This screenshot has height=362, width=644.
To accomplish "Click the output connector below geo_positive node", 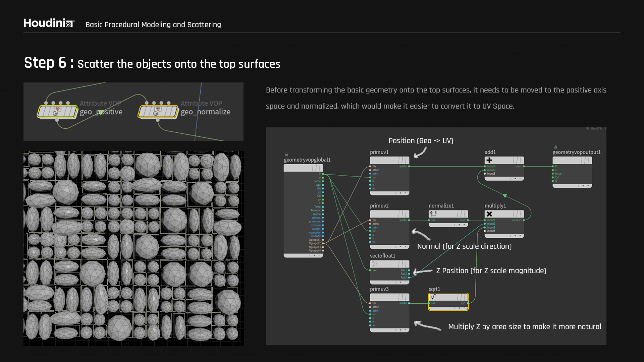I will pos(57,120).
